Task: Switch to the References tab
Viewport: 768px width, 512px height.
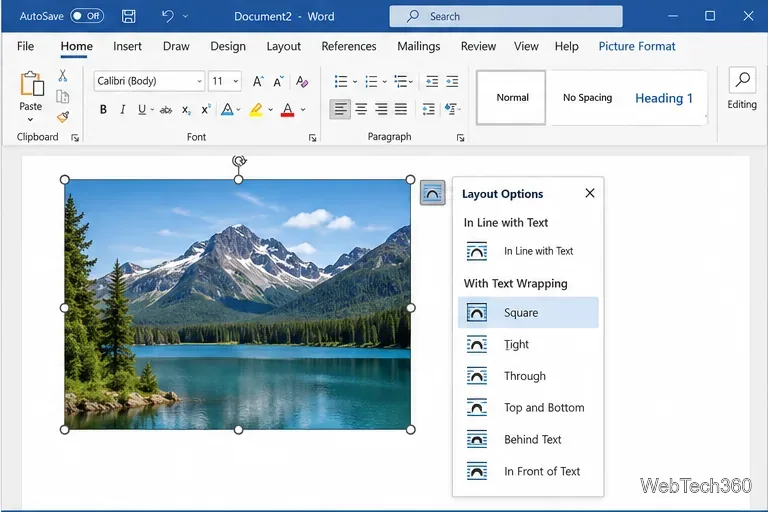Action: point(349,47)
